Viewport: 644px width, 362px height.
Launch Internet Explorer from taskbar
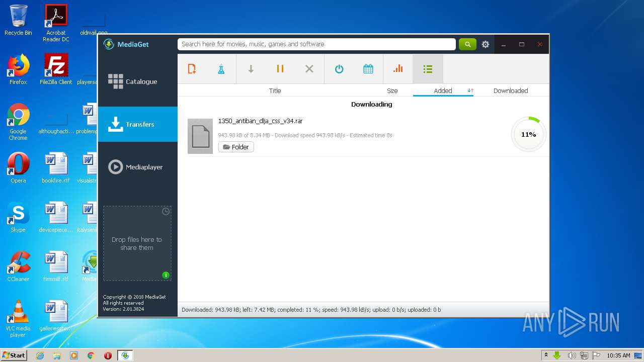click(x=40, y=355)
